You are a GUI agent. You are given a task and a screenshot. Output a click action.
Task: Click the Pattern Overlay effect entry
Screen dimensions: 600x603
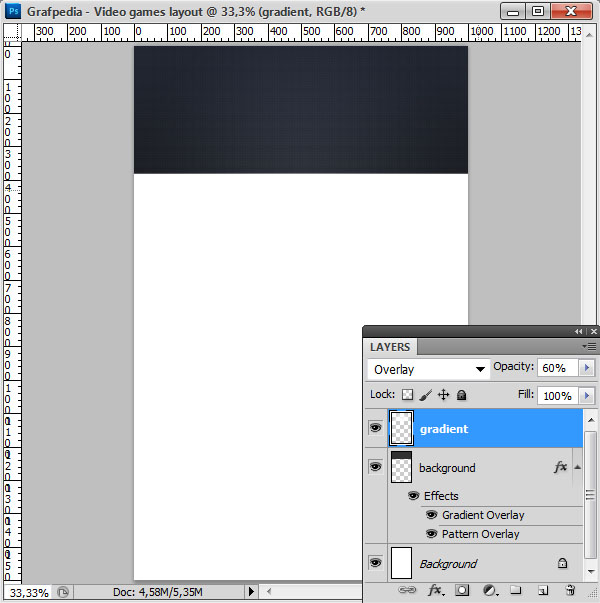pyautogui.click(x=480, y=534)
